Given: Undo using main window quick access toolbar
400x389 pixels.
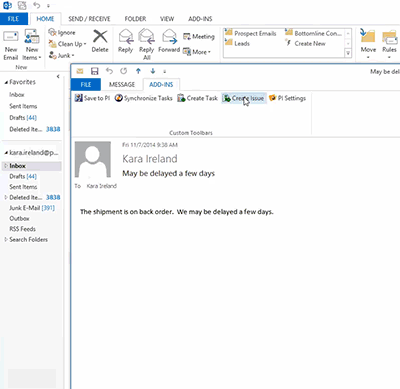Looking at the screenshot, I should [x=37, y=5].
